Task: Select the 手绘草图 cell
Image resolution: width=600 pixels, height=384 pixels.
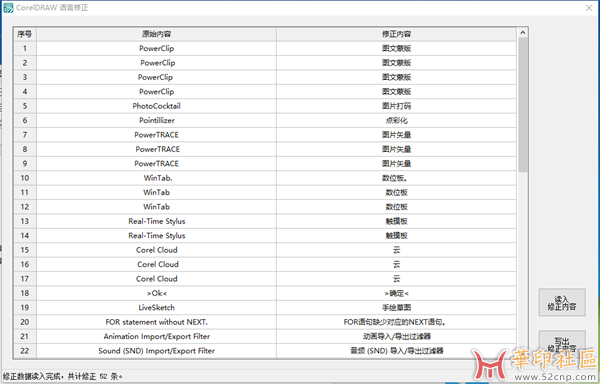Action: point(396,308)
